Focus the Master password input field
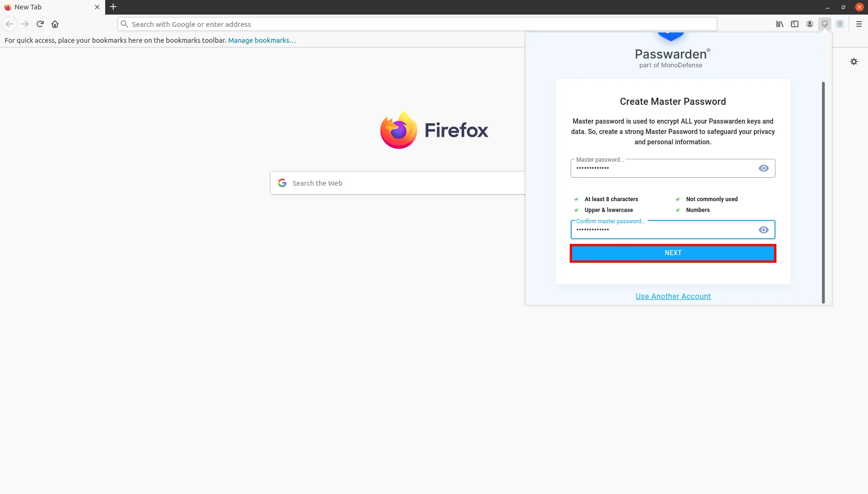The height and width of the screenshot is (494, 868). [662, 168]
